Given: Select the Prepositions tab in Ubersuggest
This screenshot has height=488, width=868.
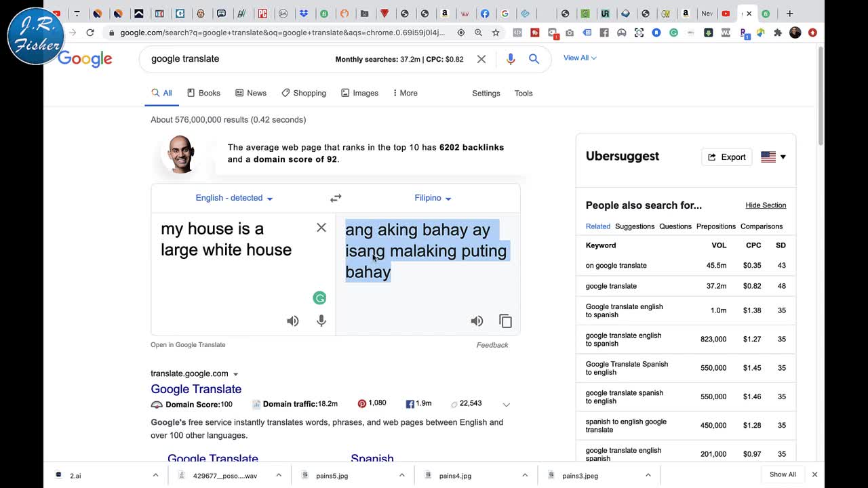Looking at the screenshot, I should pyautogui.click(x=716, y=226).
